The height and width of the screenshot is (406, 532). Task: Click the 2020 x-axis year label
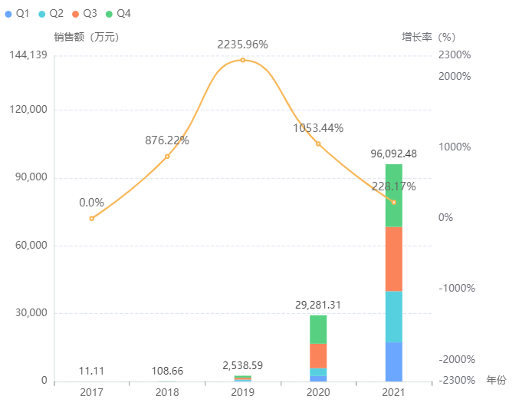pos(318,392)
